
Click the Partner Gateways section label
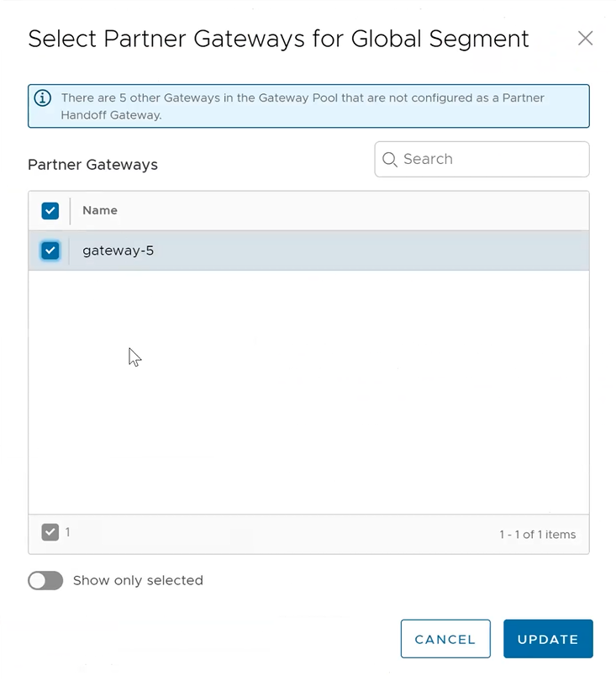point(92,165)
